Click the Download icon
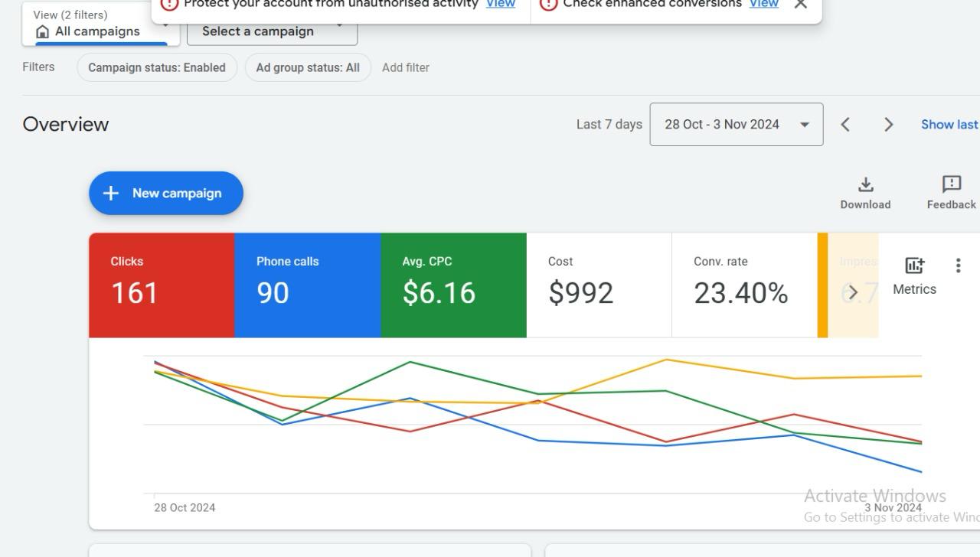The height and width of the screenshot is (557, 980). [865, 185]
